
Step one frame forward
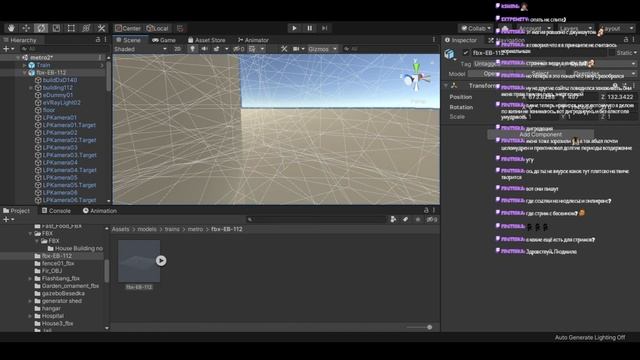(324, 28)
